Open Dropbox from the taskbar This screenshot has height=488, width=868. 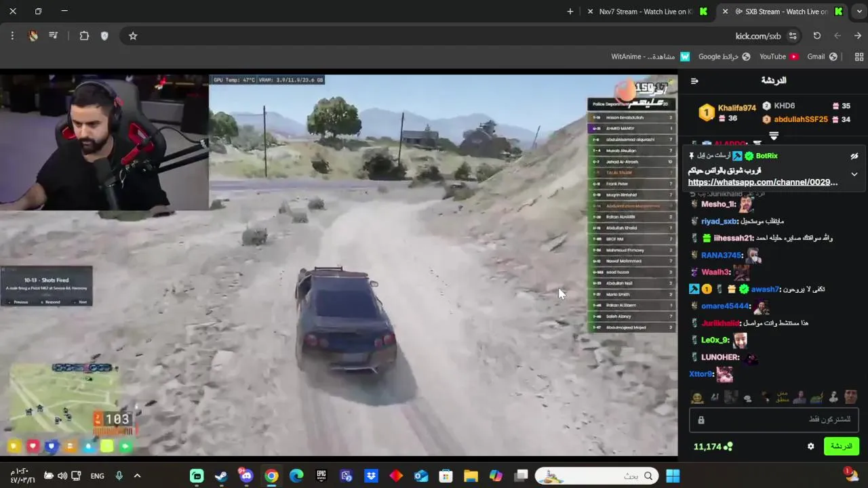coord(371,476)
